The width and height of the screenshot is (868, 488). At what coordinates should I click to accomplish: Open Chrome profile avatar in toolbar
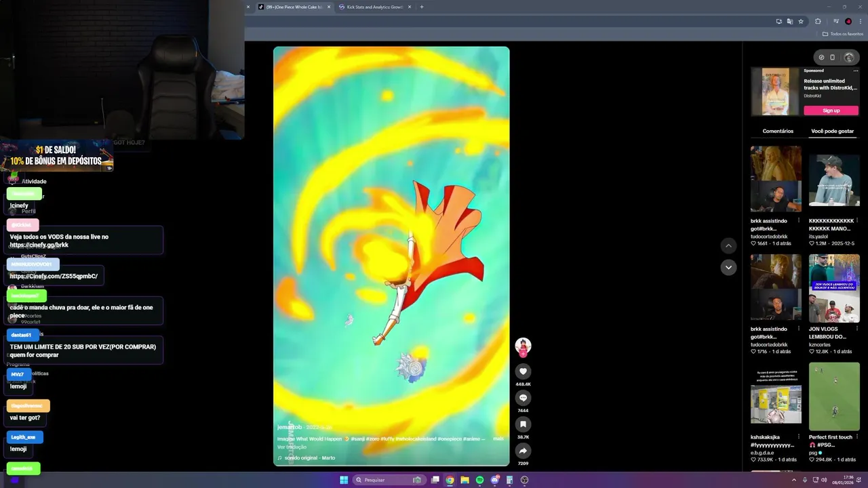(848, 22)
